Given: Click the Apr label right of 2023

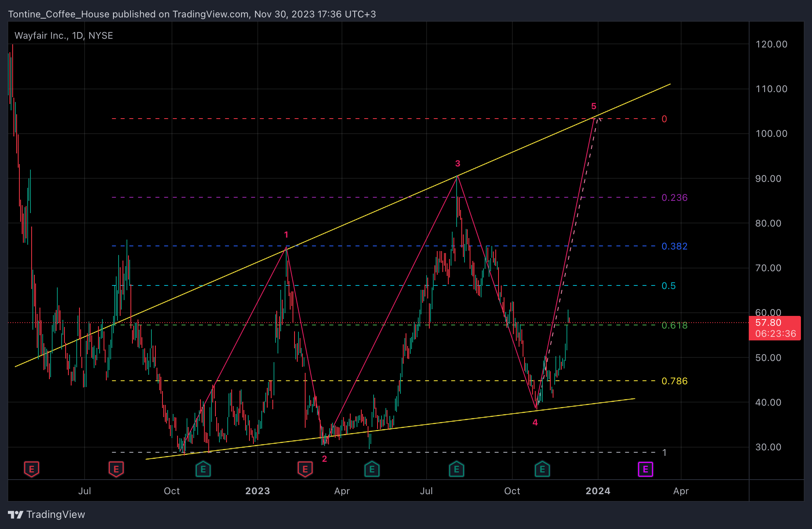Looking at the screenshot, I should coord(342,491).
